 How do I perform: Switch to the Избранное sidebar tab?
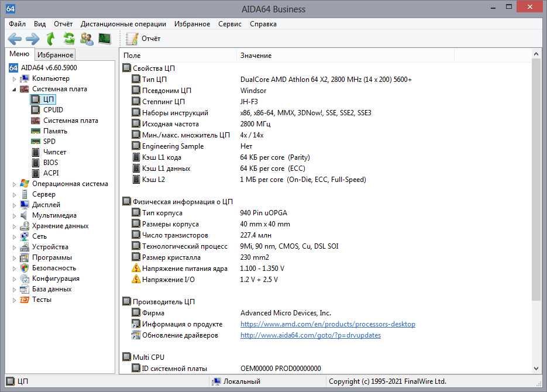tap(55, 55)
